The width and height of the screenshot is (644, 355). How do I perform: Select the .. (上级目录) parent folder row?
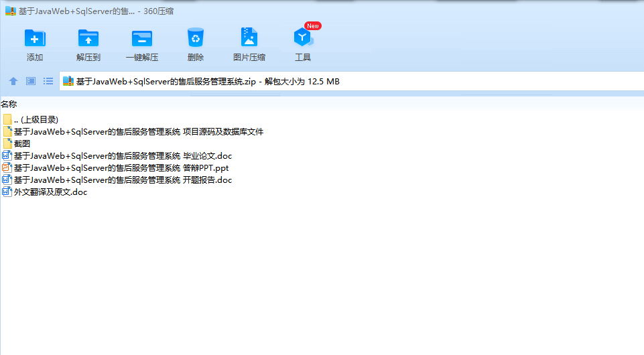point(30,119)
